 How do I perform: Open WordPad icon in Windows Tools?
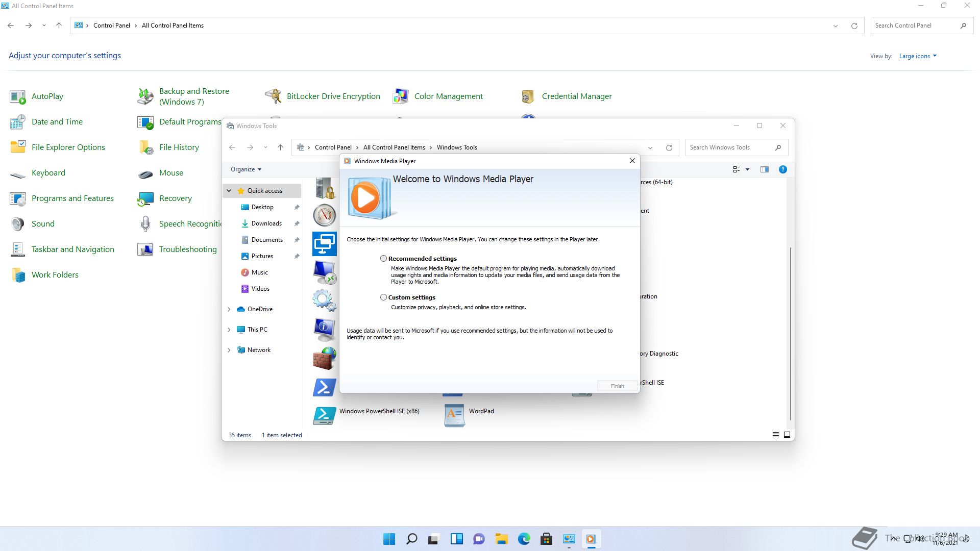tap(454, 415)
